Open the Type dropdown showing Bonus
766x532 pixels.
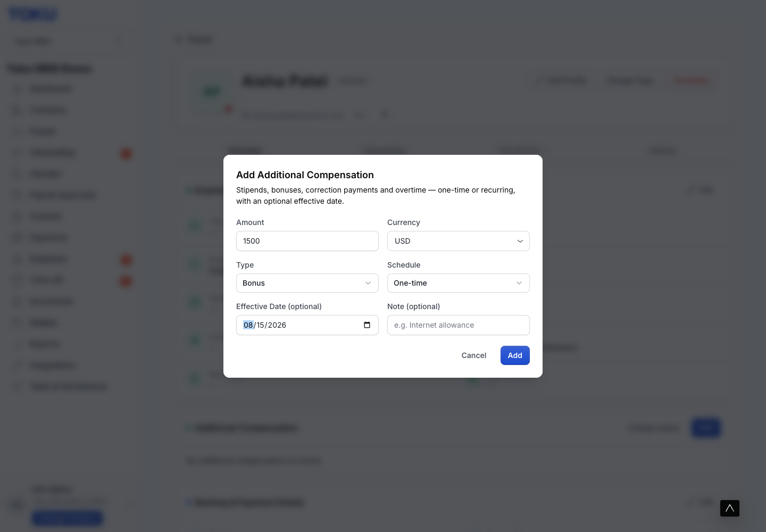point(307,283)
